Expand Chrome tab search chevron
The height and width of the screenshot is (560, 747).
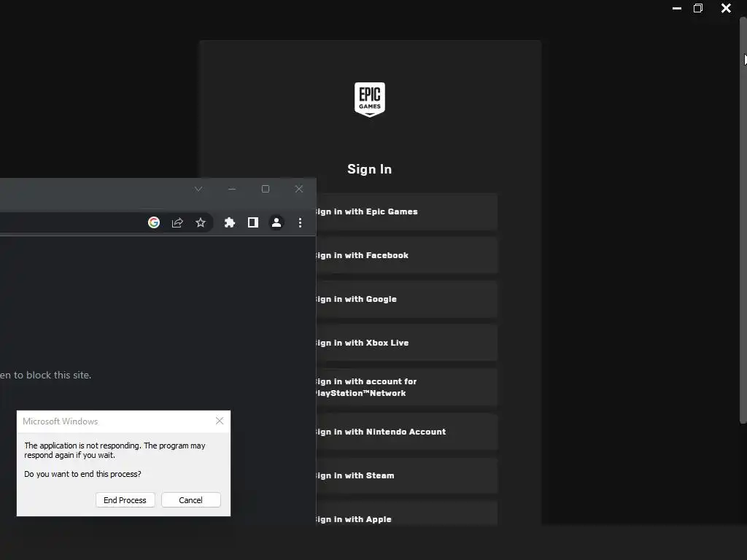click(198, 189)
